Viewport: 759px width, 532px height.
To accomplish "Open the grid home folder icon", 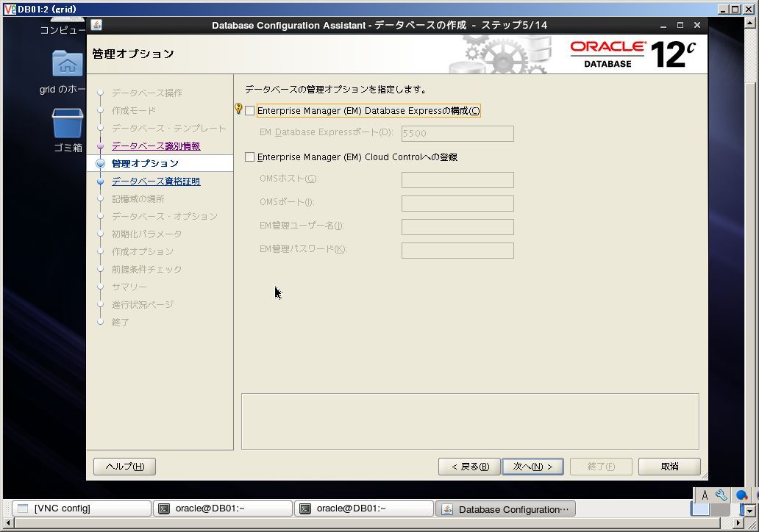I will coord(68,63).
